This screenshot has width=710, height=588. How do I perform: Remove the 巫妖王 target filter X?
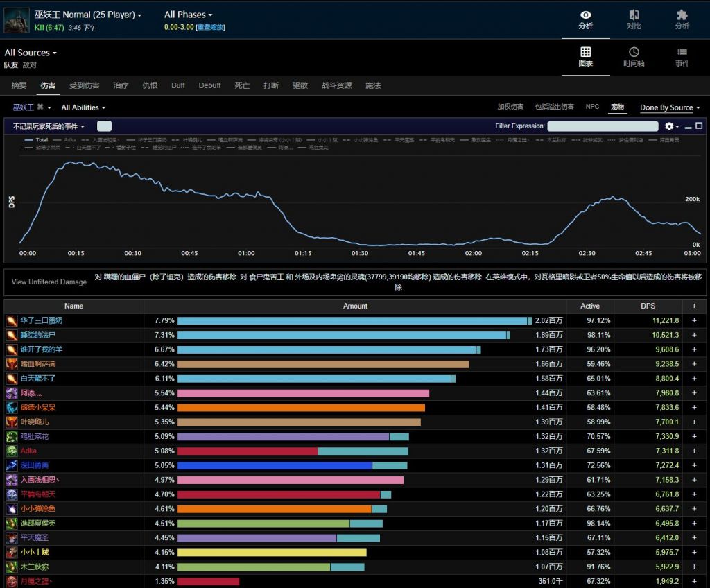(40, 107)
